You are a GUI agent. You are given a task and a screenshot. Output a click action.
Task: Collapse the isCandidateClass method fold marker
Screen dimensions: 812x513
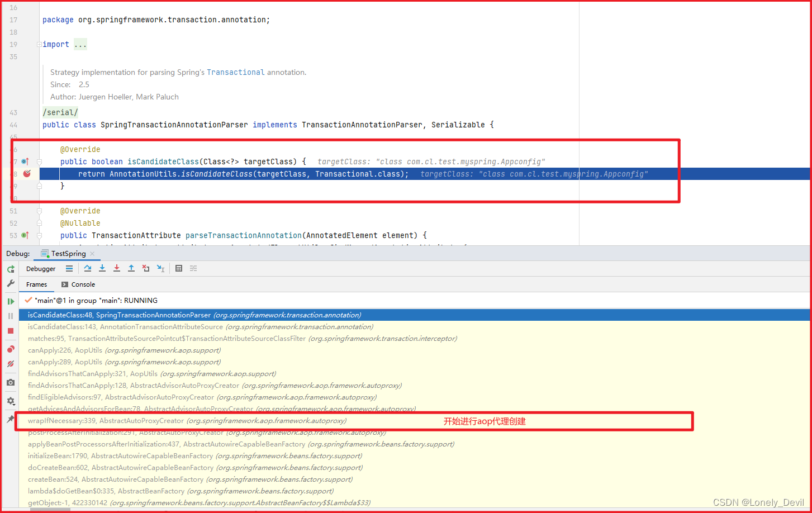click(x=40, y=161)
